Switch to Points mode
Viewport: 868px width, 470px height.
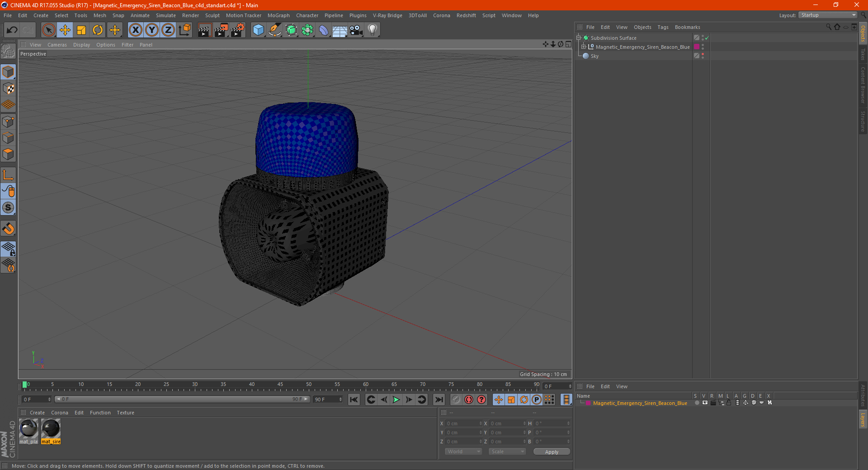[8, 122]
